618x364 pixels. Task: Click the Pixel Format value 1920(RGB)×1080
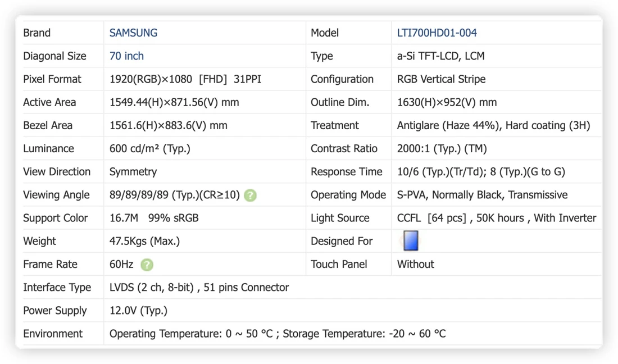pos(151,79)
